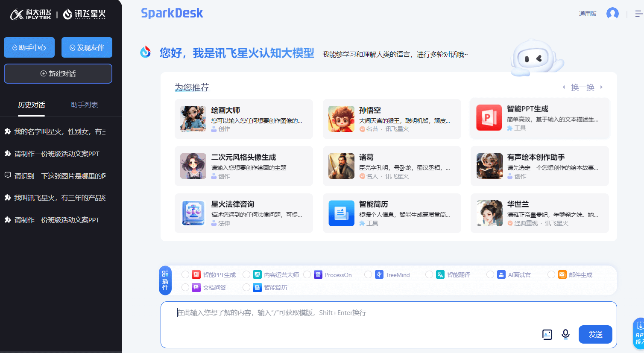Click the 孙悟空 monkey avatar image
The image size is (644, 353).
pyautogui.click(x=341, y=119)
